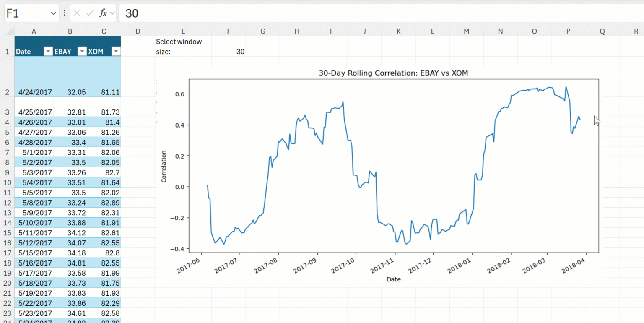This screenshot has height=323, width=644.
Task: Select the date cell 4/24/2017
Action: coord(34,77)
